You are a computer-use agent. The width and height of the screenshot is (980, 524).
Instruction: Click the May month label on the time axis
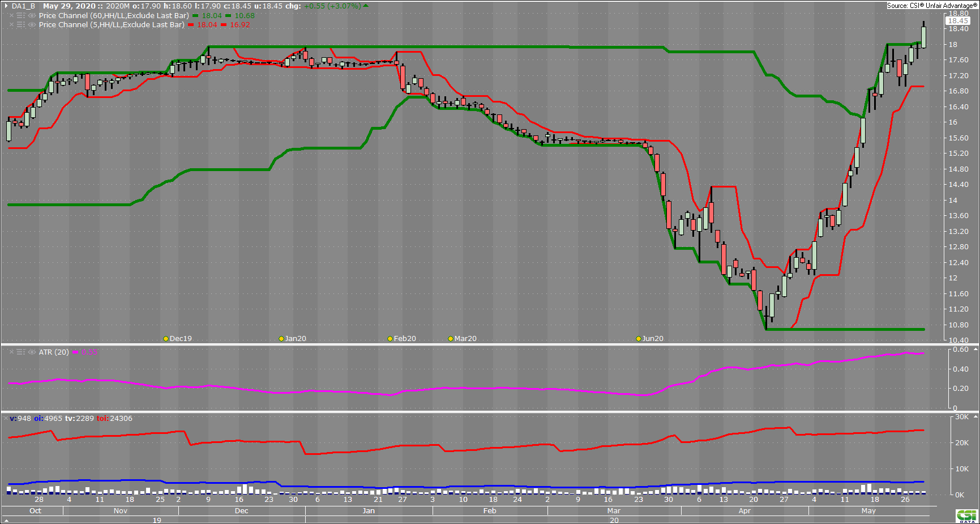868,511
